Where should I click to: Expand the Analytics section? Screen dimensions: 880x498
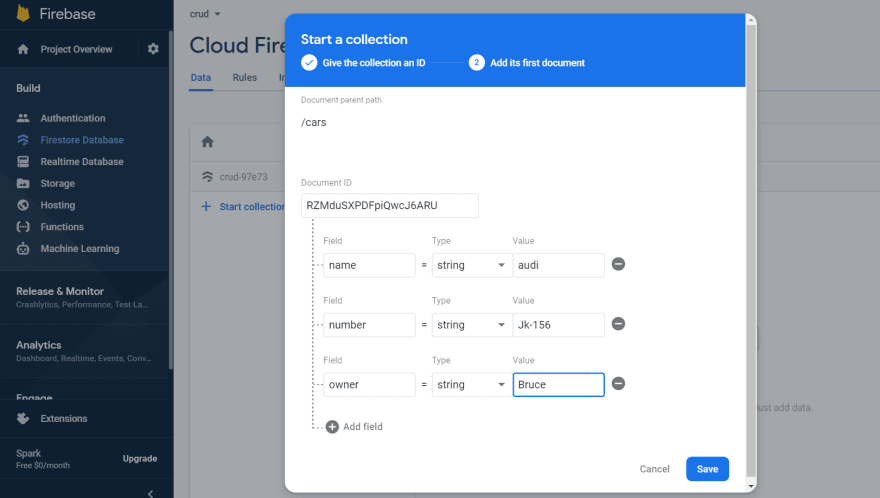click(84, 351)
